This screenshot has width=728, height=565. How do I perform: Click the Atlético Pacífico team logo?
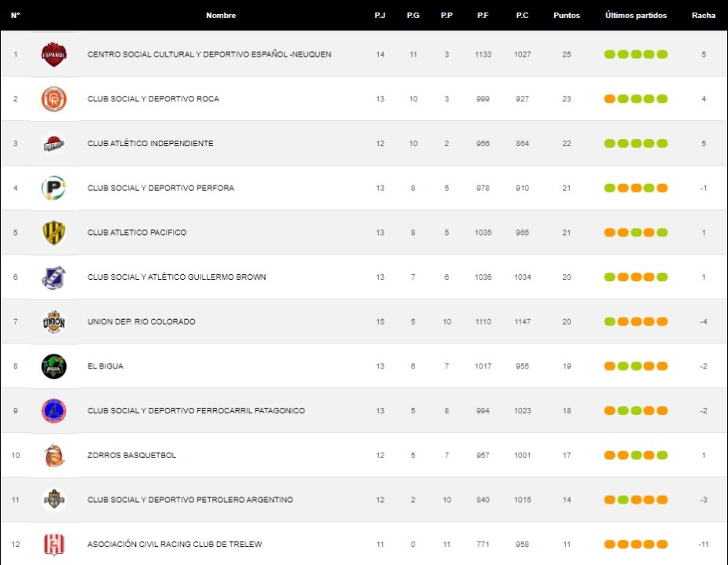[53, 233]
